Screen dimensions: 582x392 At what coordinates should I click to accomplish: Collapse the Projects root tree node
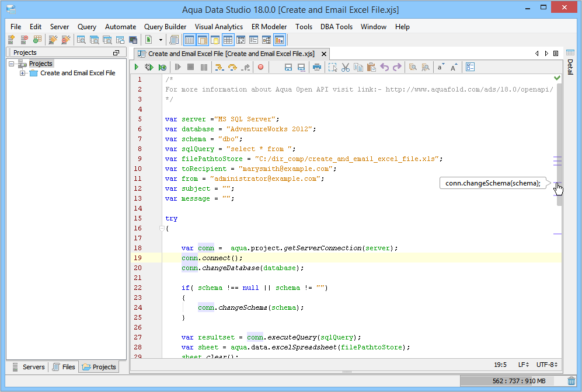click(x=12, y=64)
